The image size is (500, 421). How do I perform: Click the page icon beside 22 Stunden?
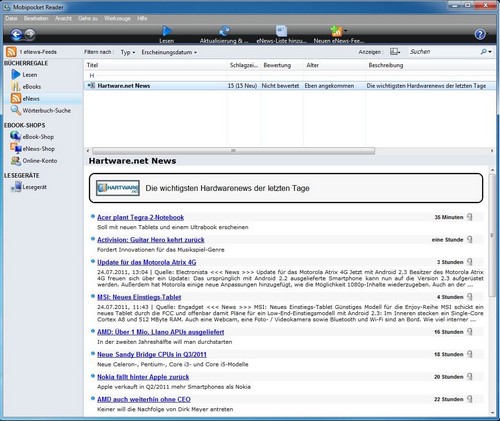[x=470, y=399]
